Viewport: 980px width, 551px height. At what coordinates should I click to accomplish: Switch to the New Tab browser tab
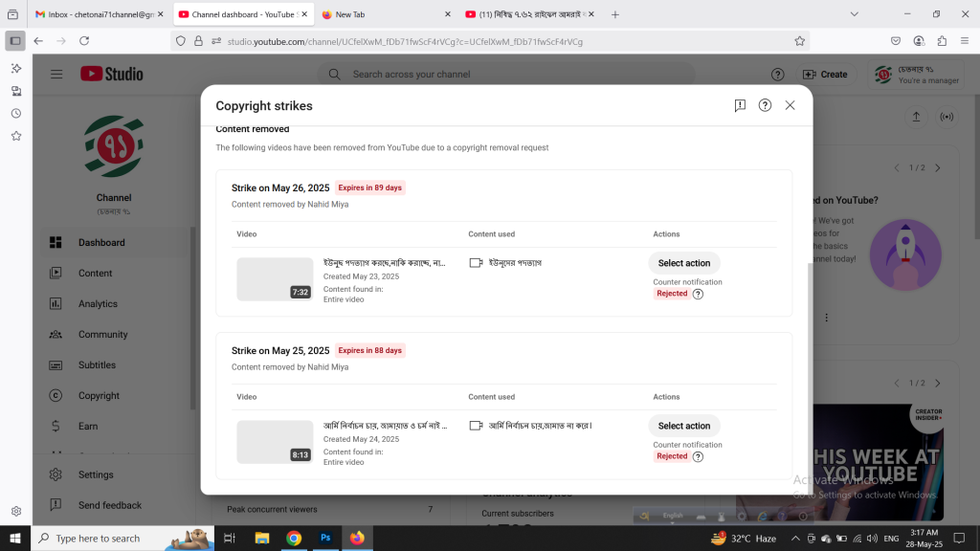(383, 14)
